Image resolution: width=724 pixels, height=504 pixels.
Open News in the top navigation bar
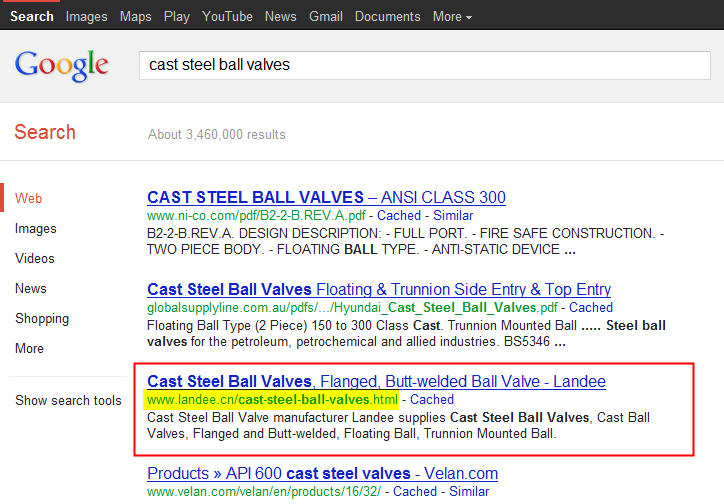280,17
